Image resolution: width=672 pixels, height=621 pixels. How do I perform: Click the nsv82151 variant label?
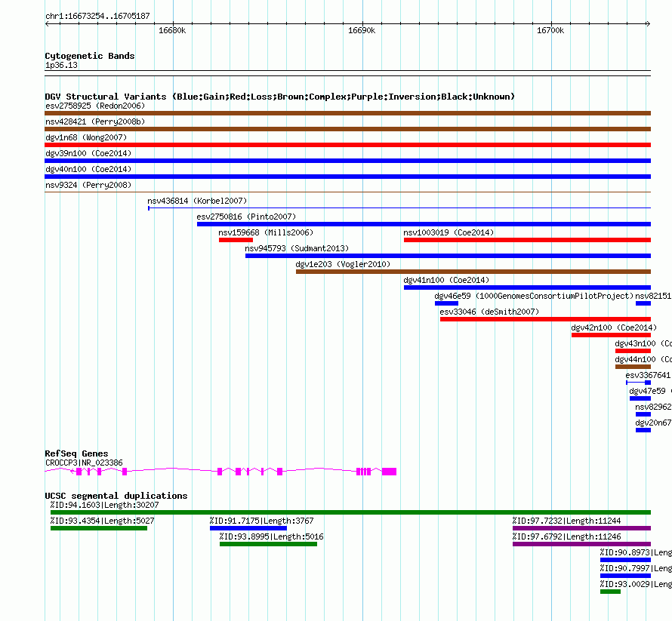pyautogui.click(x=653, y=296)
